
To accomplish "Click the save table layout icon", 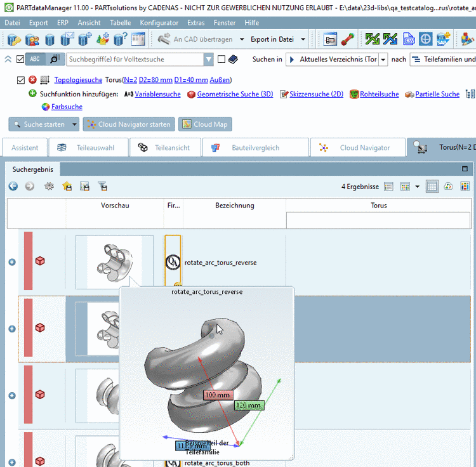I will [84, 187].
